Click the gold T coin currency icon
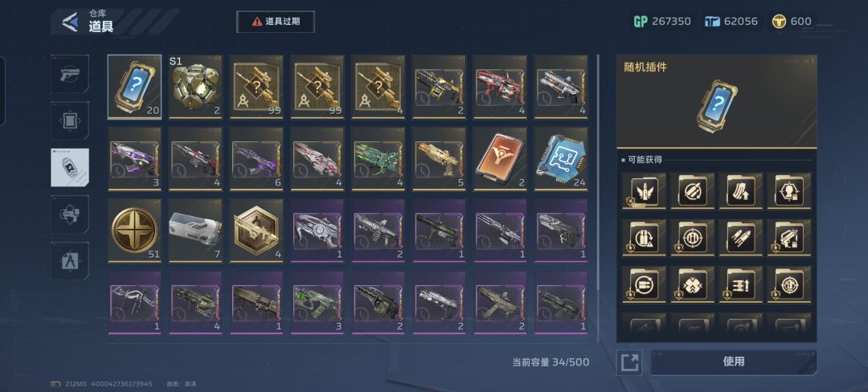This screenshot has height=392, width=868. tap(780, 22)
